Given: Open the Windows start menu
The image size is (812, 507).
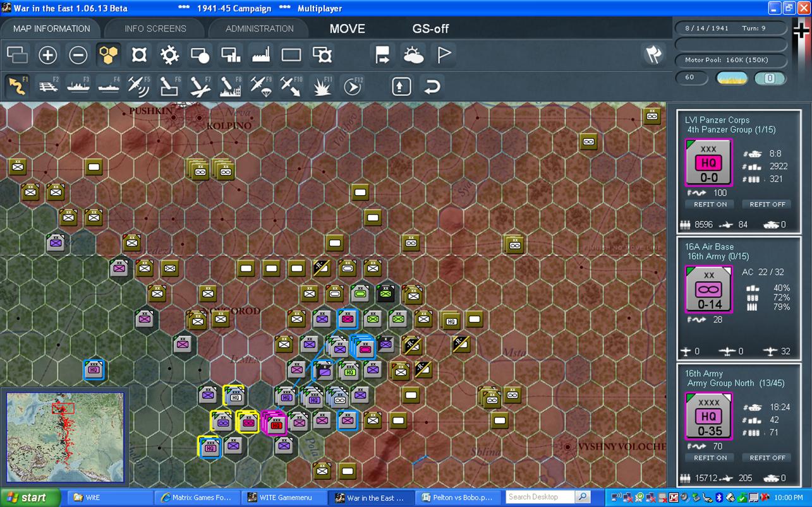Looking at the screenshot, I should click(30, 498).
